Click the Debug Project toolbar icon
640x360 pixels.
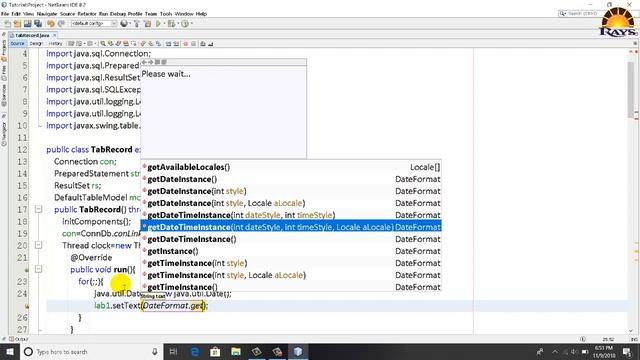[171, 24]
